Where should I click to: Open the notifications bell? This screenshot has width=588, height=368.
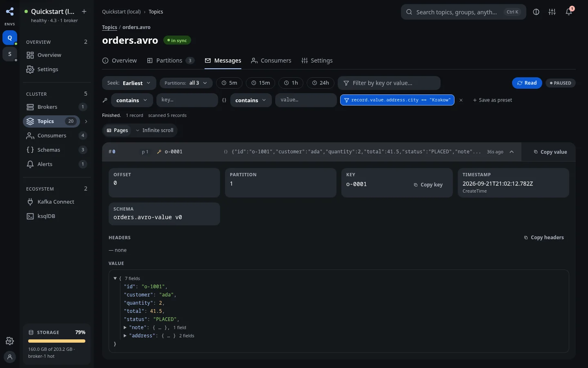click(569, 12)
